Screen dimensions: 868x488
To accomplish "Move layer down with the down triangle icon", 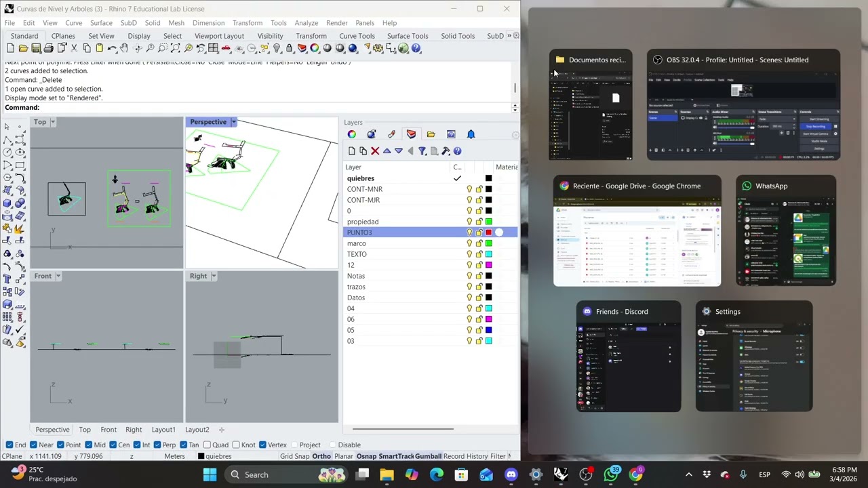I will [x=399, y=151].
